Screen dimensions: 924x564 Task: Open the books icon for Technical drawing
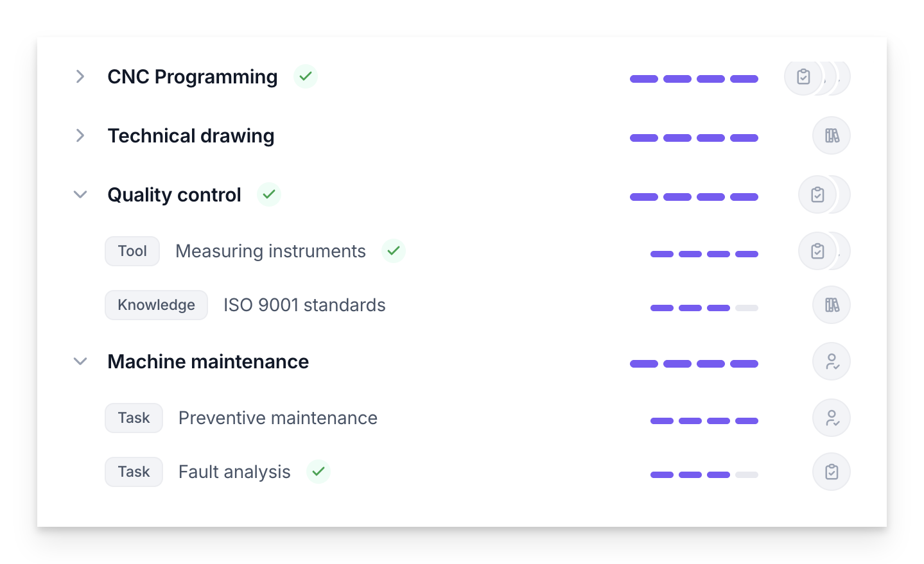click(x=832, y=135)
